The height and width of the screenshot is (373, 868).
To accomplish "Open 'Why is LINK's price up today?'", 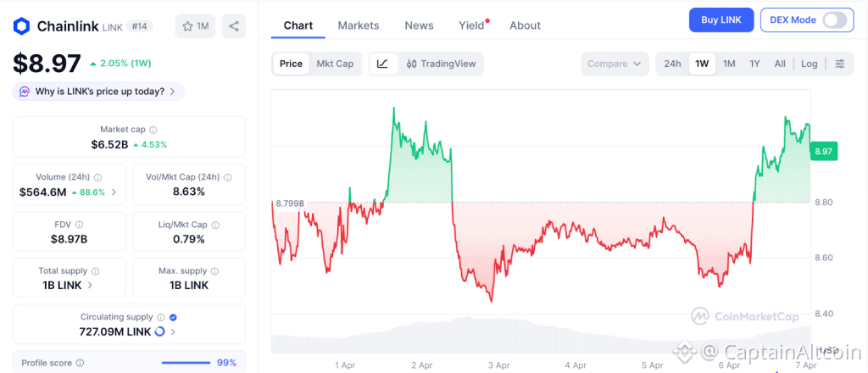I will (98, 92).
